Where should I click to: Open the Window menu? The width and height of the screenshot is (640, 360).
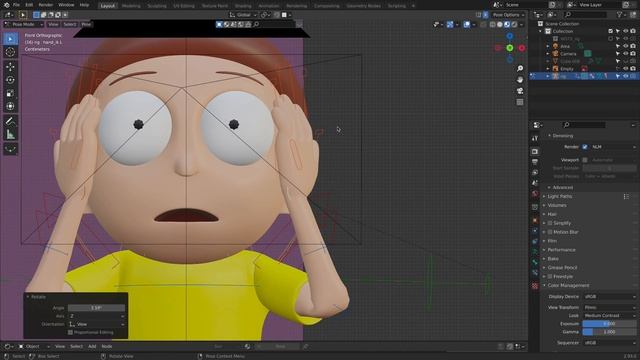(x=66, y=5)
